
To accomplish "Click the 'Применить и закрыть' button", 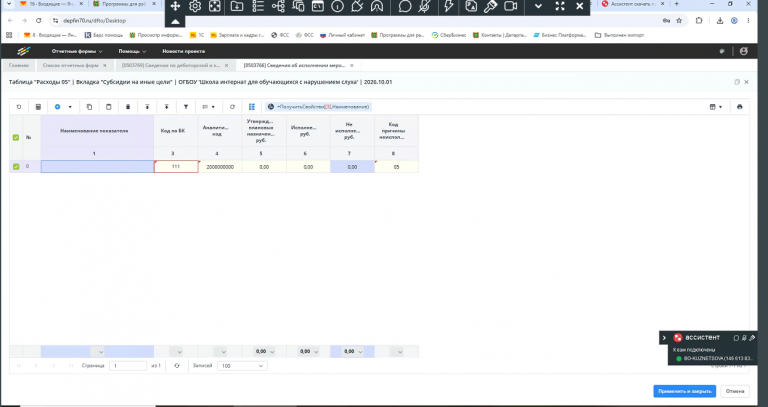I will (684, 391).
